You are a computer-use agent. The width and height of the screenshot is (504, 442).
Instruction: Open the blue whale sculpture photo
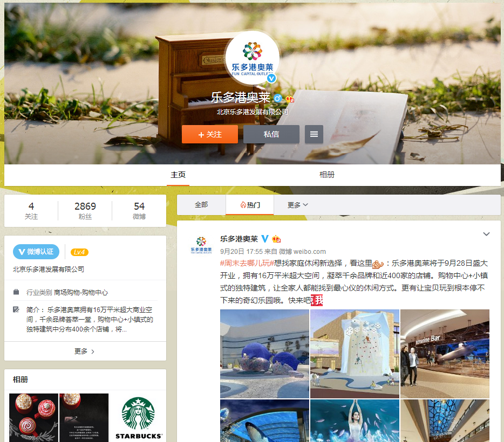pyautogui.click(x=264, y=354)
